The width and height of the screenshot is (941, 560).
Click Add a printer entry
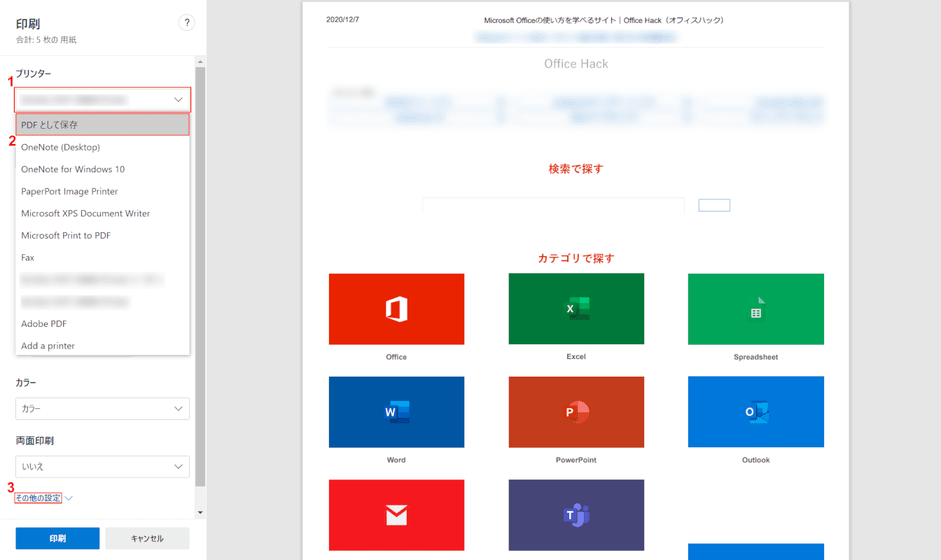(102, 346)
